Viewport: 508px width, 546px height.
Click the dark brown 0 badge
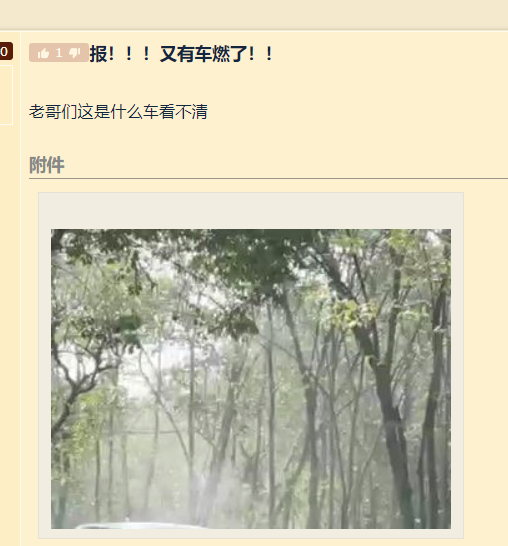[x=6, y=51]
